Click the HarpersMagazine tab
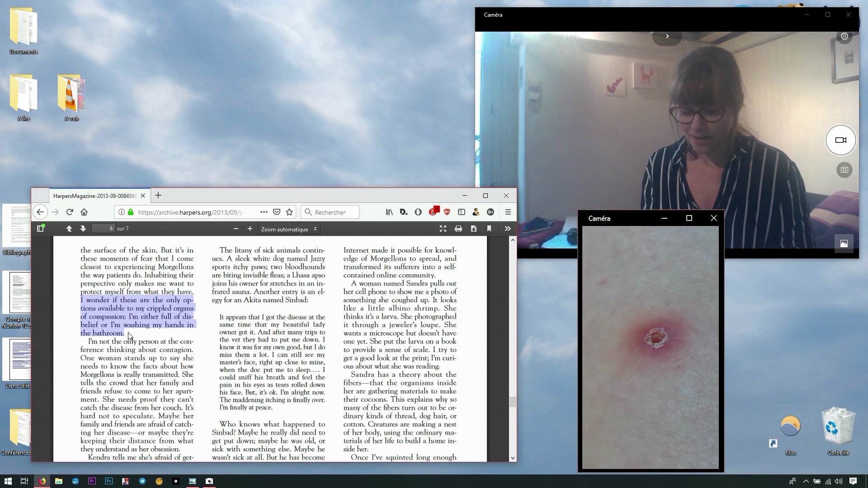Viewport: 868px width, 488px height. pyautogui.click(x=95, y=196)
